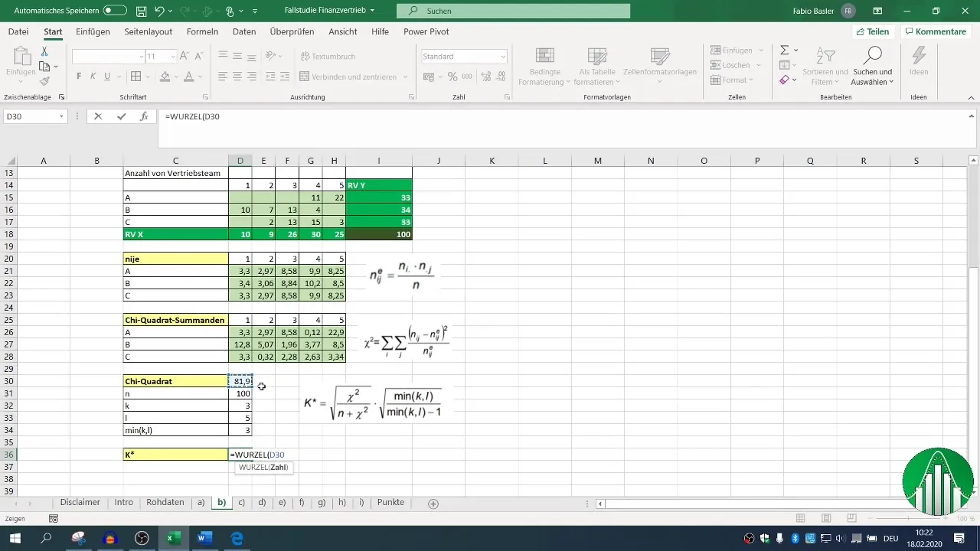The height and width of the screenshot is (551, 980).
Task: Click the Format Painter brush icon
Action: 44,81
